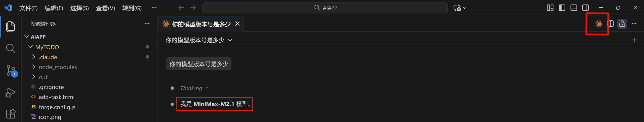Expand the .claude folder

click(x=48, y=57)
